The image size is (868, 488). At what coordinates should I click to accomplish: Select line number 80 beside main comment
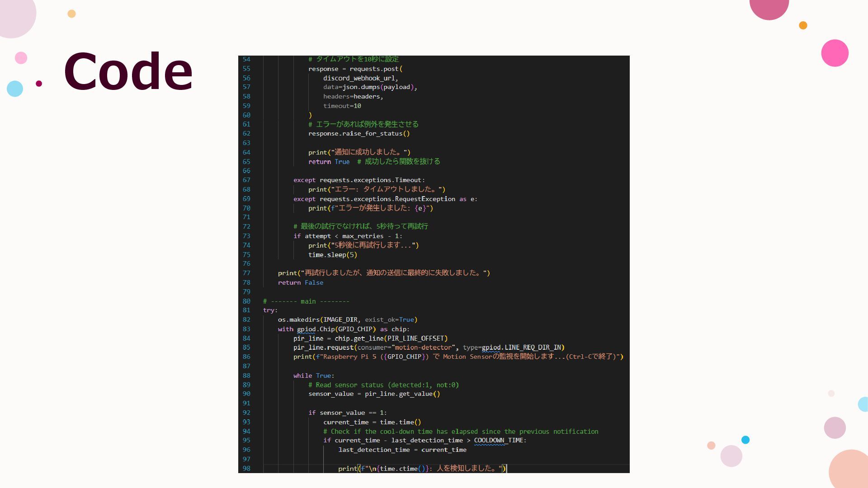246,301
